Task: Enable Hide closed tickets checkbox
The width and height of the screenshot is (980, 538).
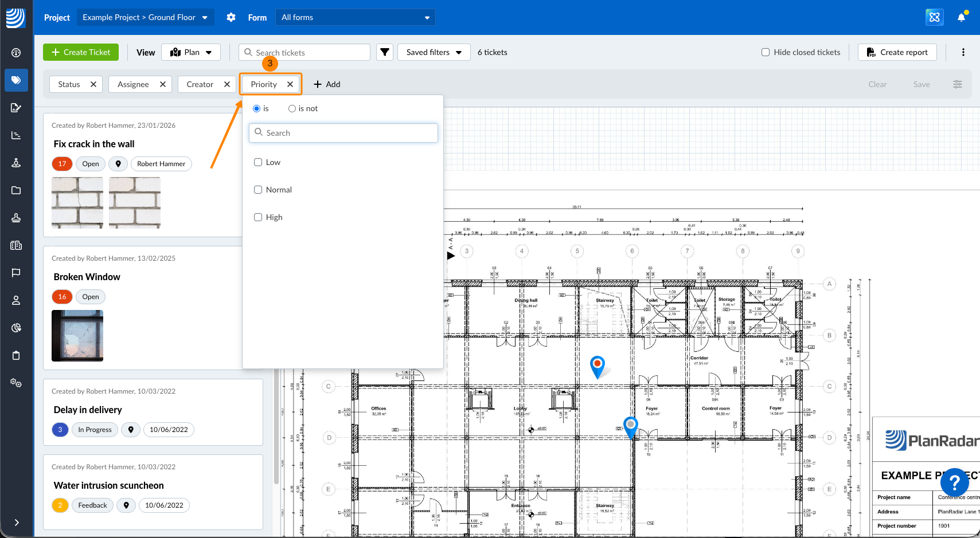Action: [x=765, y=52]
